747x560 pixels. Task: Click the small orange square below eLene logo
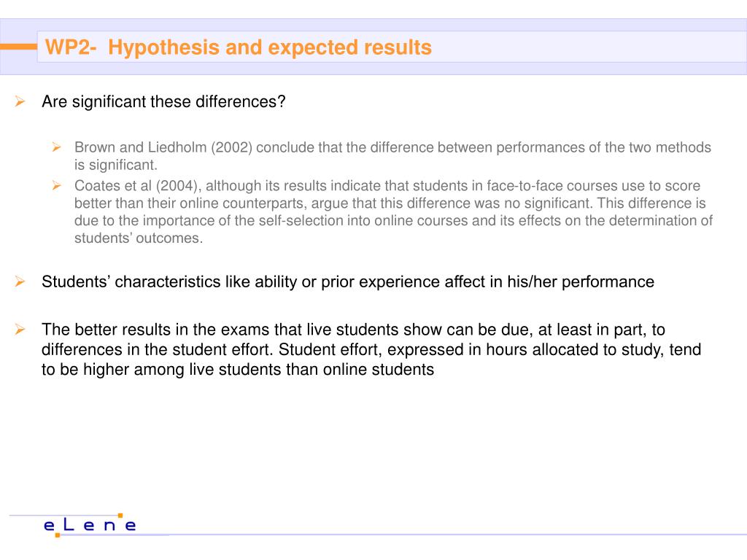[58, 535]
